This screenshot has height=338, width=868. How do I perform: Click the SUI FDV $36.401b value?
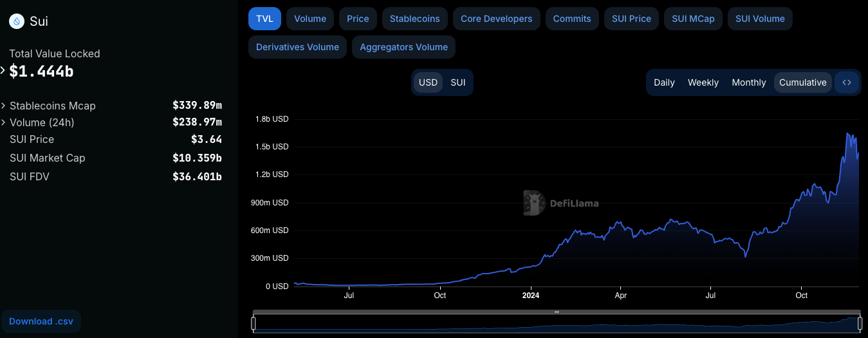click(x=197, y=176)
